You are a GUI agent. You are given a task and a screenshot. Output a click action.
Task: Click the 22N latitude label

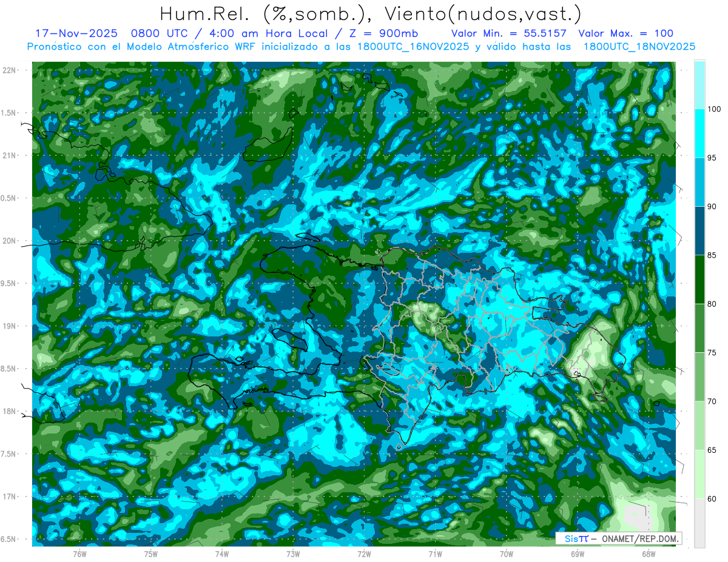click(9, 70)
